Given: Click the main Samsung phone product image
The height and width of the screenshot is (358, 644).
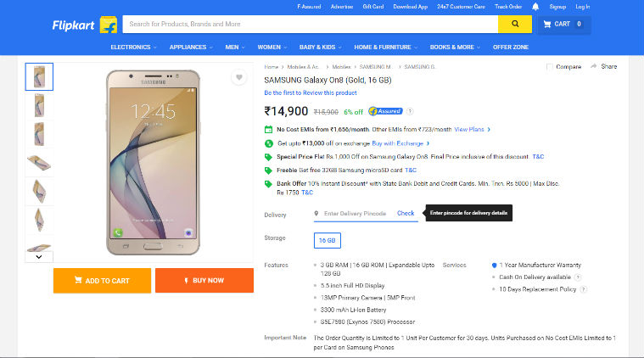Looking at the screenshot, I should tap(154, 162).
